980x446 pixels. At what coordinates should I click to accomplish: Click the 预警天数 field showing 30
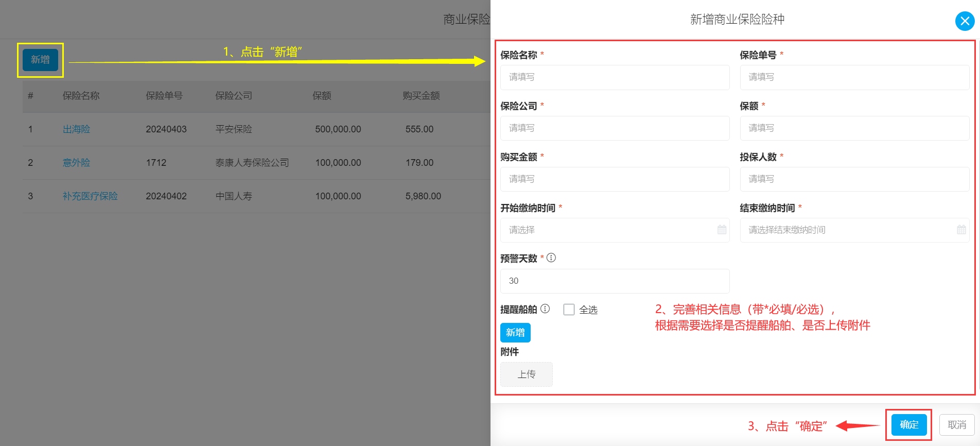click(x=615, y=281)
